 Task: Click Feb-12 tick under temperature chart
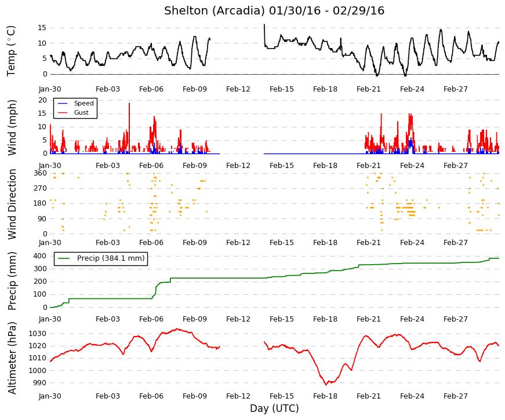(x=238, y=89)
